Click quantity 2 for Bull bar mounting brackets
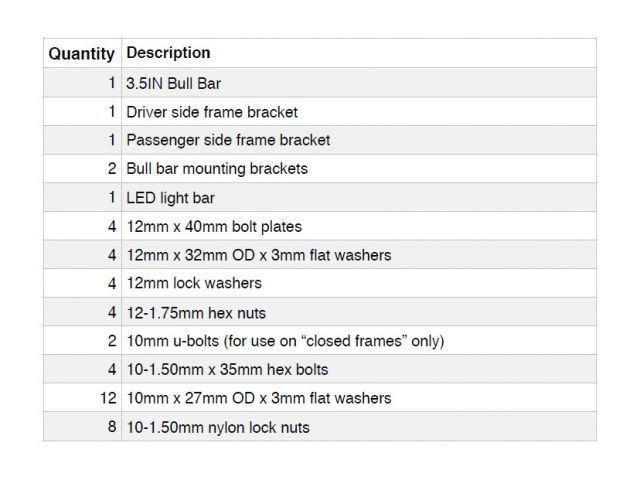 point(111,169)
